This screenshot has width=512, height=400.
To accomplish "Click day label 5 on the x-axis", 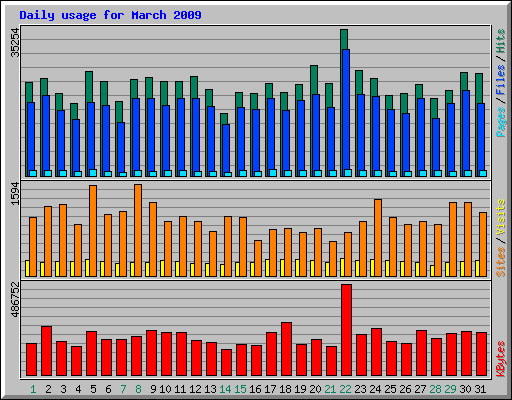I will (x=93, y=389).
